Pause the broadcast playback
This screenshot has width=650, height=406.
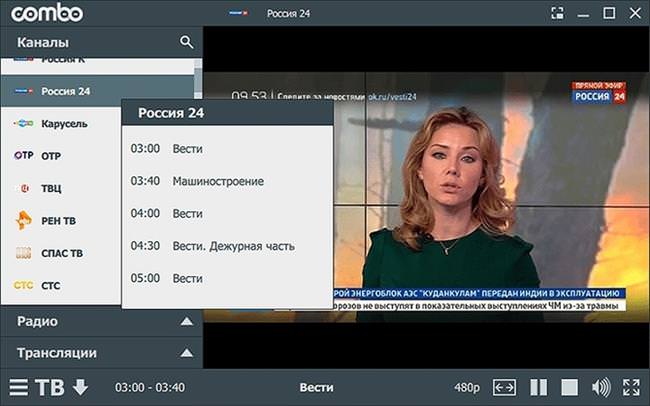point(538,387)
